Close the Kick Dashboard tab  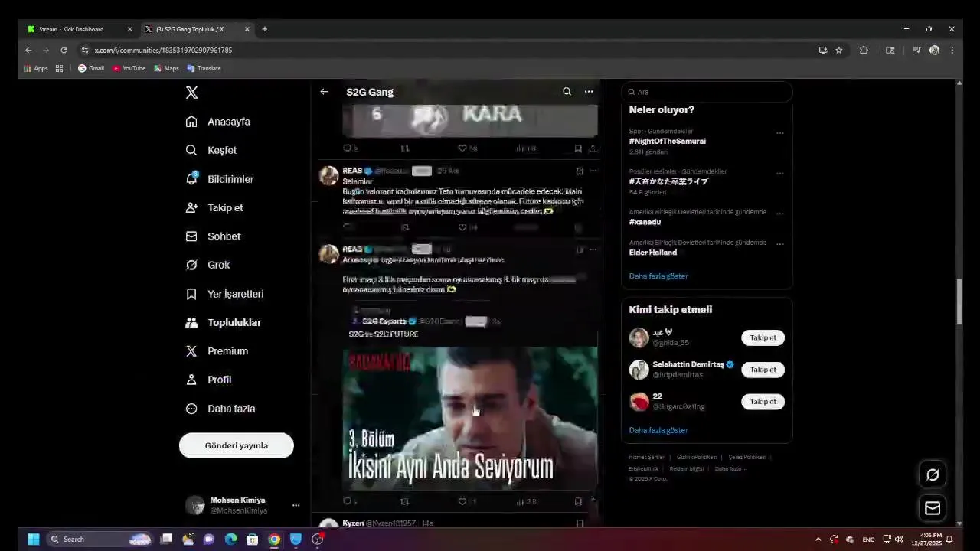[x=129, y=29]
